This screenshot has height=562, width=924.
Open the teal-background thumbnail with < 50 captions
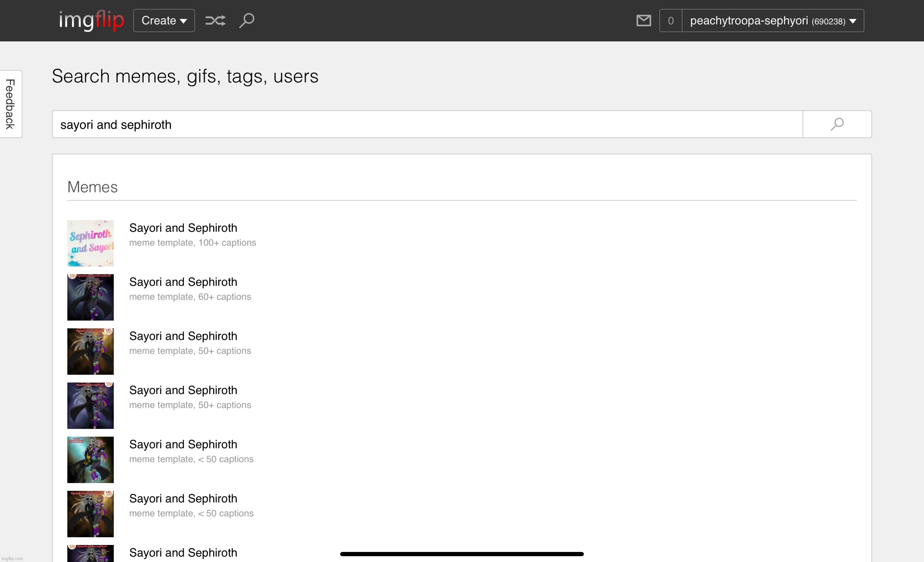click(x=91, y=460)
